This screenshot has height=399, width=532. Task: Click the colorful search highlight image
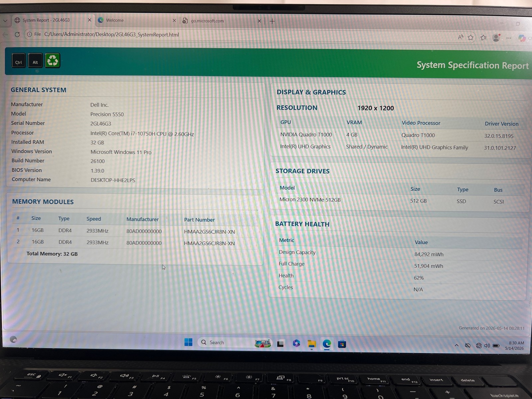click(263, 343)
